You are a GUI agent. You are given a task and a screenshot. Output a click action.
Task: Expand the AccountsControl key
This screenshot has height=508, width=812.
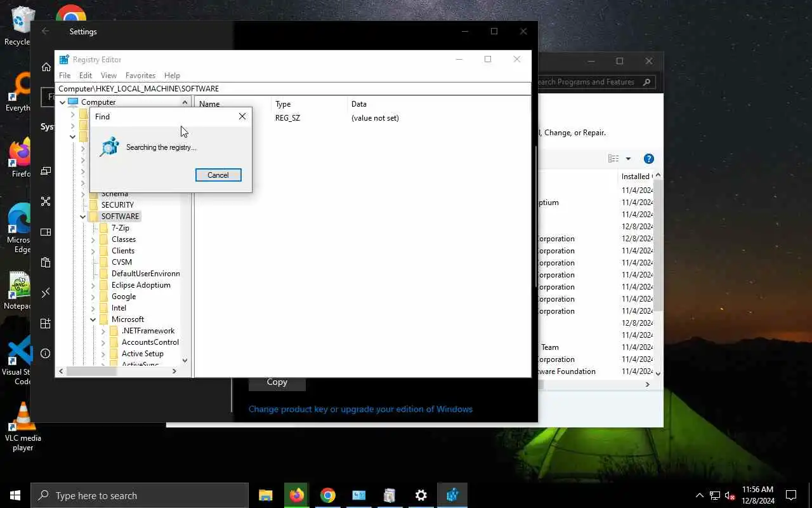[x=103, y=342]
